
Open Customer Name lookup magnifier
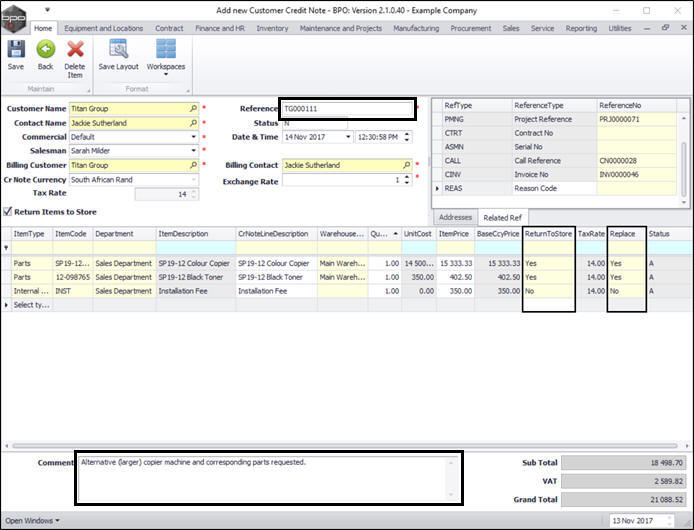click(193, 108)
